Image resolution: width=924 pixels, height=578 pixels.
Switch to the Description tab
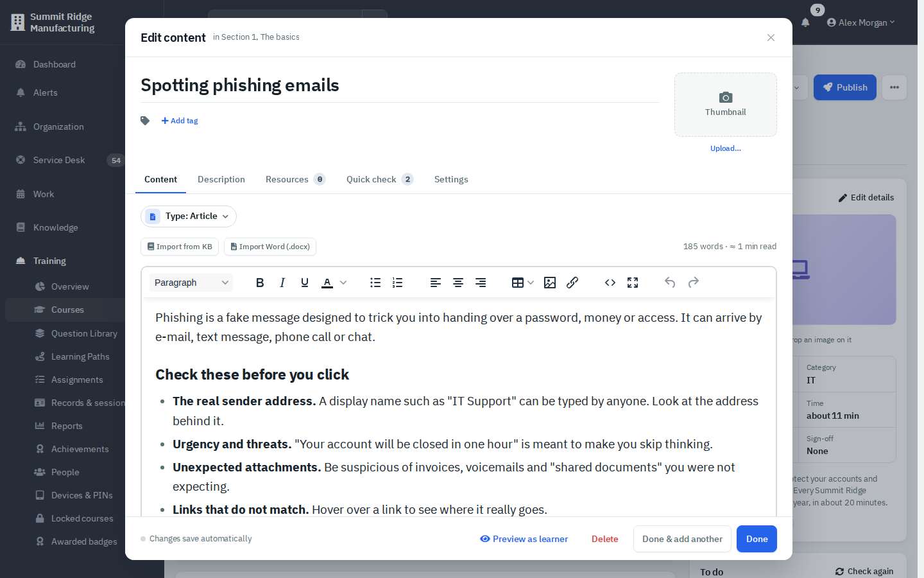pyautogui.click(x=221, y=180)
